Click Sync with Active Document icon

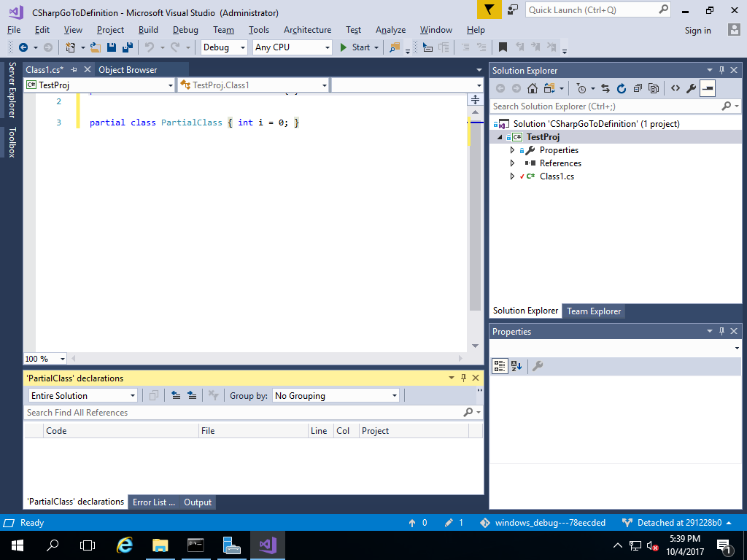[605, 88]
